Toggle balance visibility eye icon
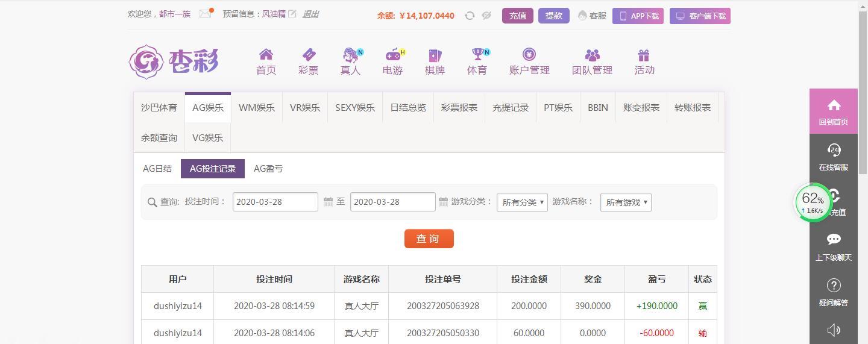 pos(486,16)
